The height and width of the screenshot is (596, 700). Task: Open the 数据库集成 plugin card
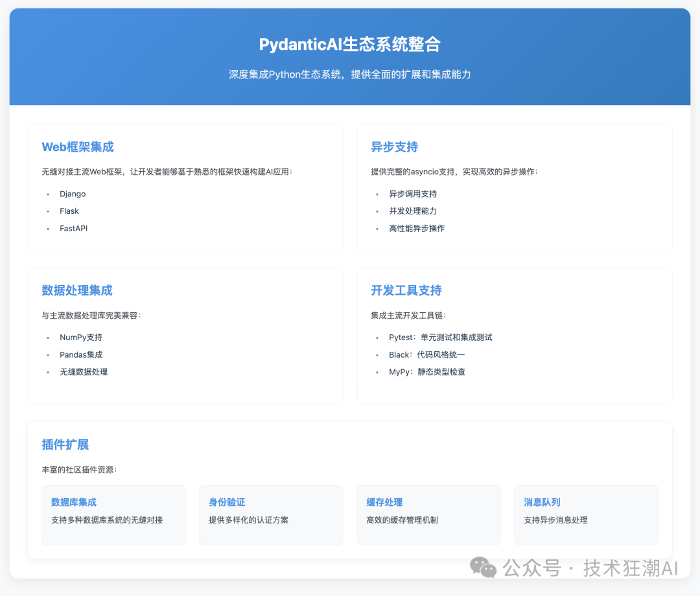113,515
